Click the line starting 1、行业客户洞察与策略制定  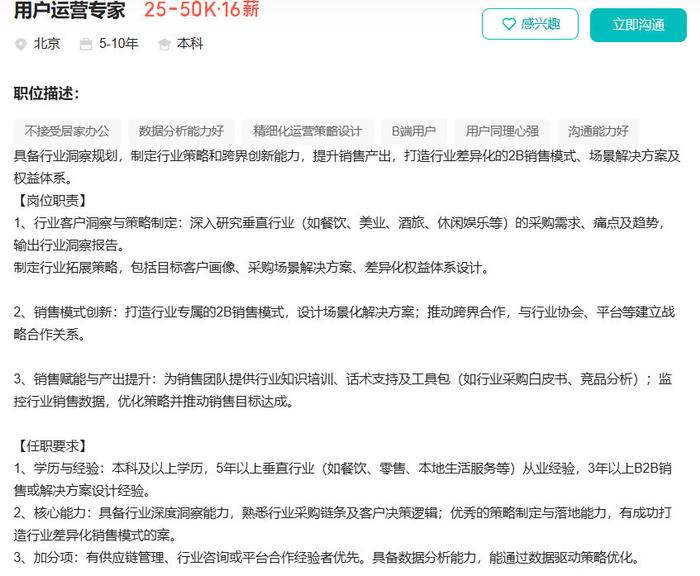coord(340,223)
